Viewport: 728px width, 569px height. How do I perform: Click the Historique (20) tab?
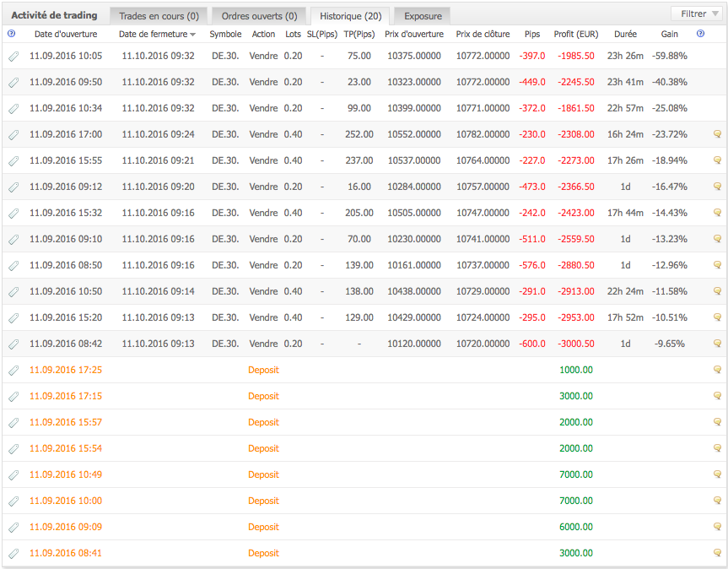point(349,16)
